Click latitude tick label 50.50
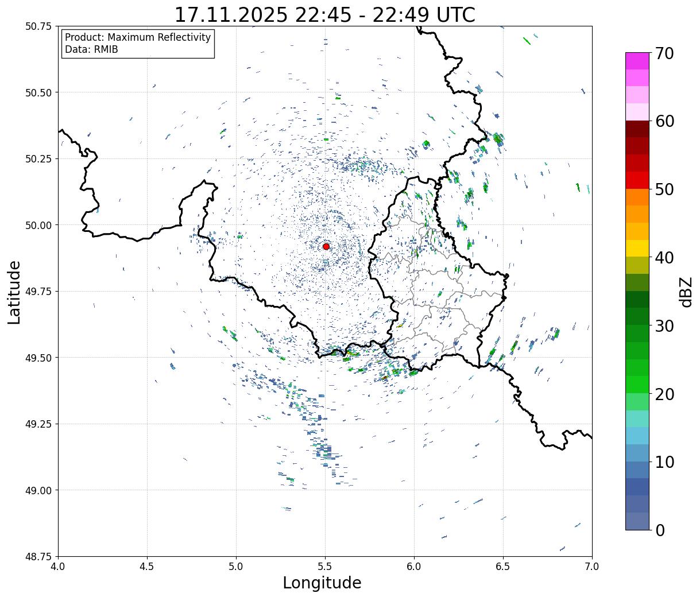Image resolution: width=700 pixels, height=597 pixels. [x=38, y=92]
